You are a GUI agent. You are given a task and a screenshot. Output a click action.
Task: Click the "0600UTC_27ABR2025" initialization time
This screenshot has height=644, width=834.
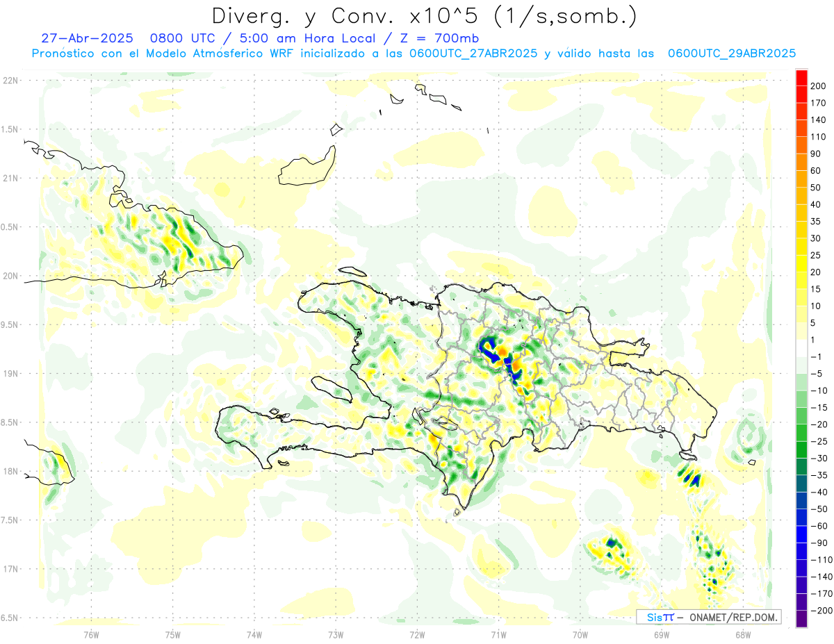473,53
